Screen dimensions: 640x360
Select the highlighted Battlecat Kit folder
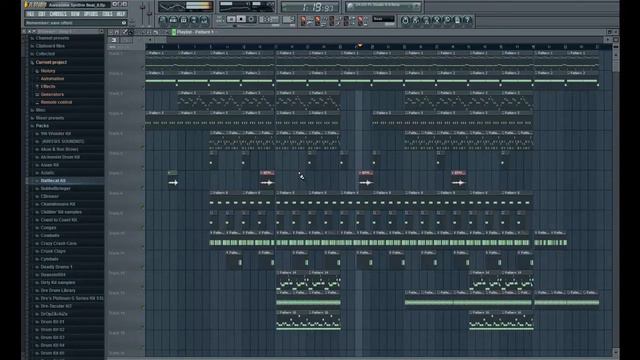[x=52, y=180]
